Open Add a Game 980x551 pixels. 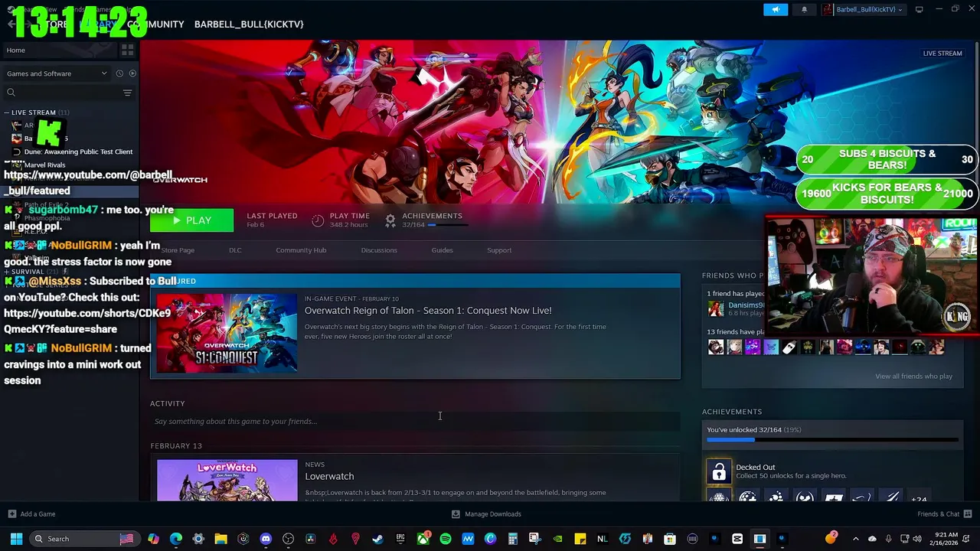point(31,514)
